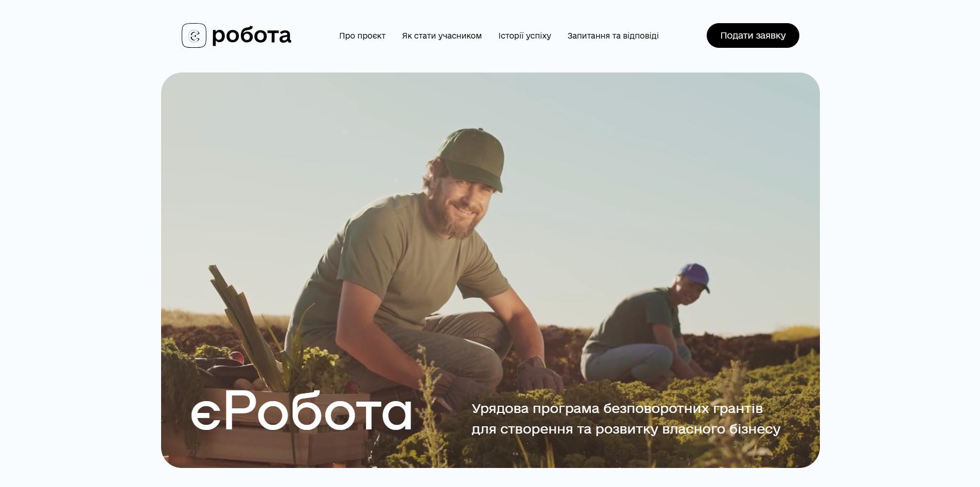Click the woman's dark green t-shirt
This screenshot has width=980, height=487.
[634, 319]
